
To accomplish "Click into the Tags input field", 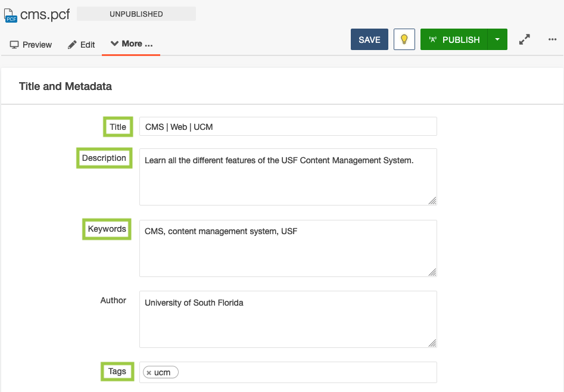I will pos(288,372).
